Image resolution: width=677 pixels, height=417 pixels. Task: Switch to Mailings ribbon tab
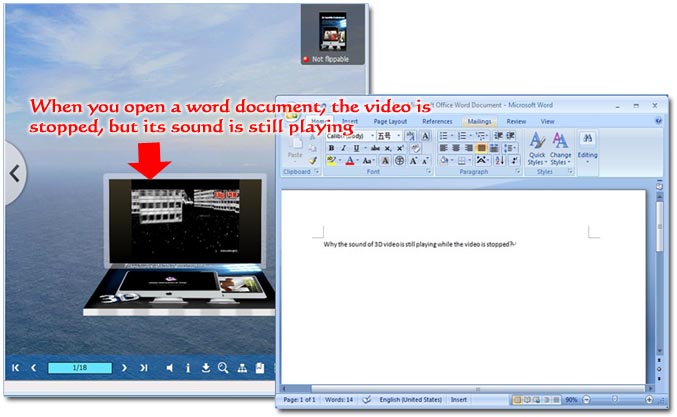[x=479, y=122]
